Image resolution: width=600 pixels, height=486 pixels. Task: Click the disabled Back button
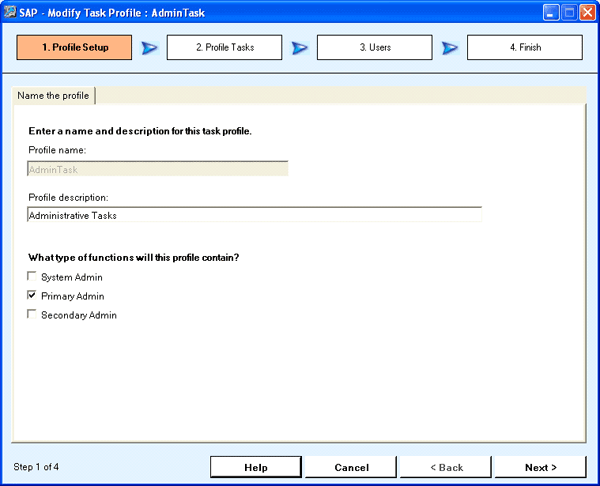pos(446,467)
